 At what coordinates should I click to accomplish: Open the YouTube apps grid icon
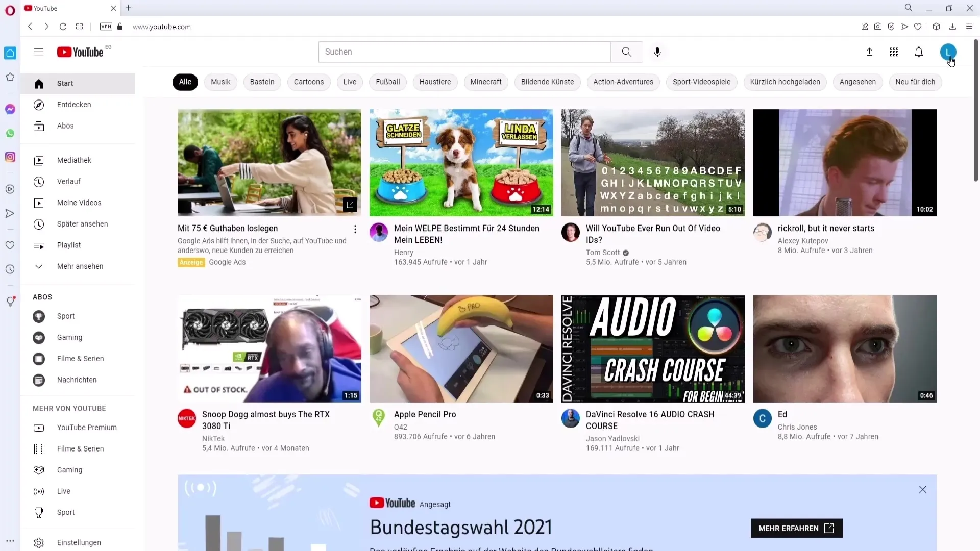[x=894, y=52]
